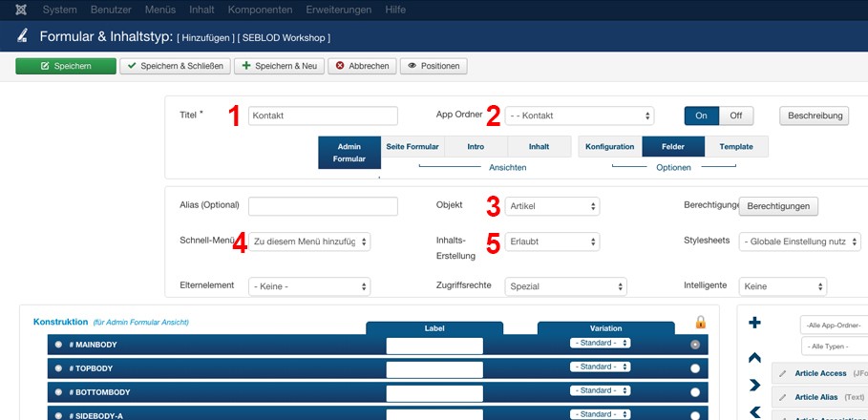The height and width of the screenshot is (420, 868).
Task: Select radio button right of TOPBODY row
Action: click(695, 368)
